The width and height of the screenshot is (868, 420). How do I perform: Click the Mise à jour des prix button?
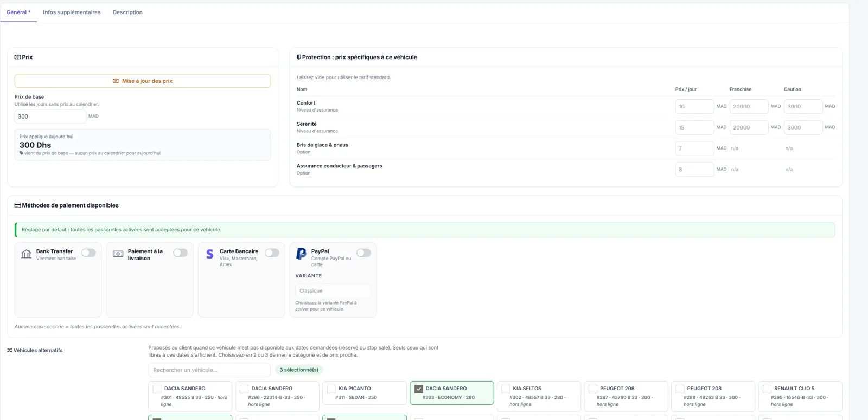pos(143,81)
